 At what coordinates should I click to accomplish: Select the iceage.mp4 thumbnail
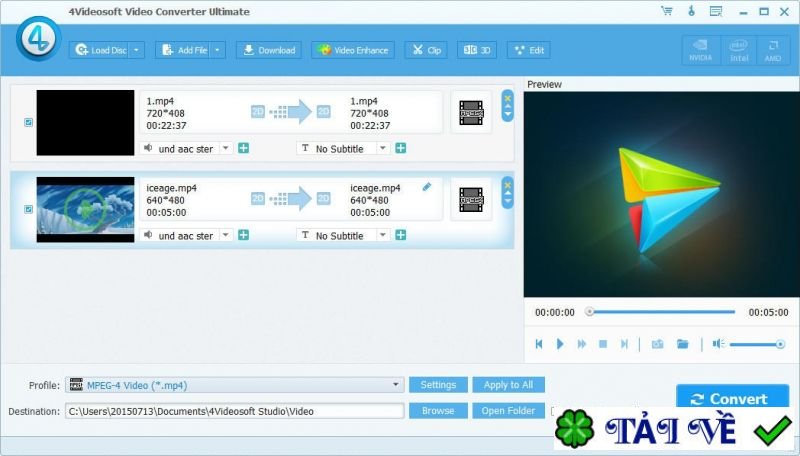[85, 209]
